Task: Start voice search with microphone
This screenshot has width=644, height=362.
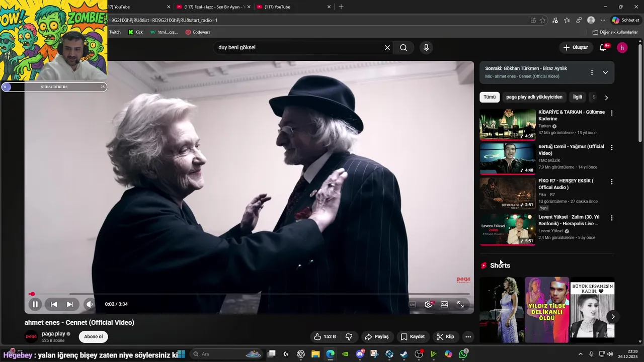Action: [426, 48]
